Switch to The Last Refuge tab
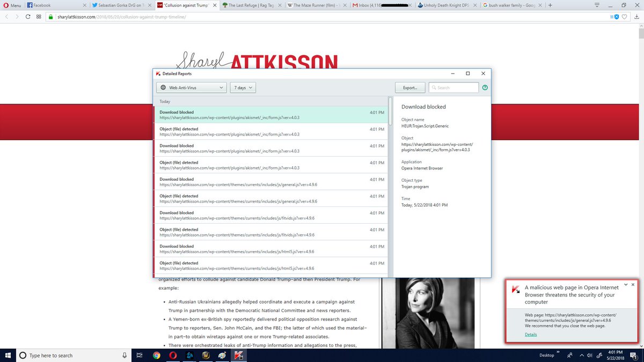The height and width of the screenshot is (362, 644). 251,5
